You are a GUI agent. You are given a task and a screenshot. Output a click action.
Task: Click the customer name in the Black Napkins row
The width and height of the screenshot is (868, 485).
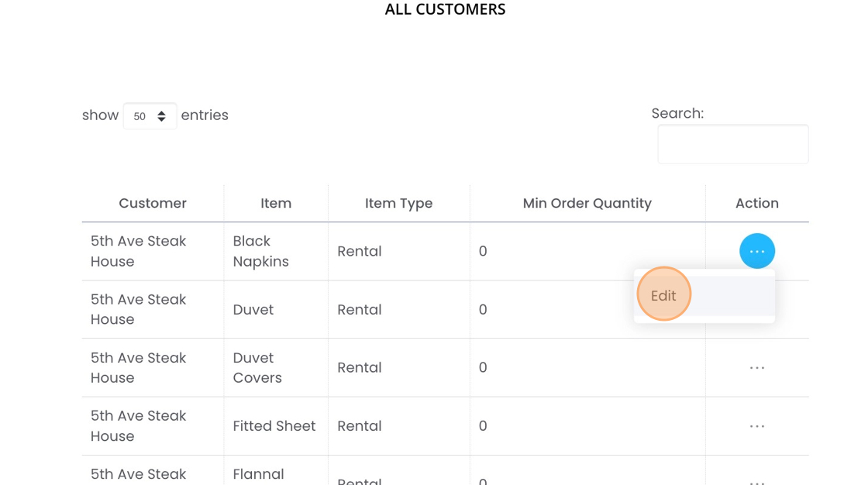tap(139, 251)
